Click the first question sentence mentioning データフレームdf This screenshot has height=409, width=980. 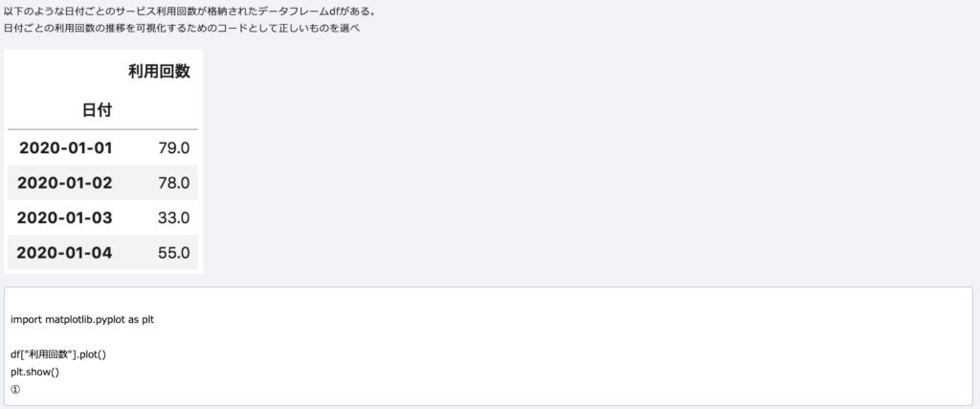[190, 11]
